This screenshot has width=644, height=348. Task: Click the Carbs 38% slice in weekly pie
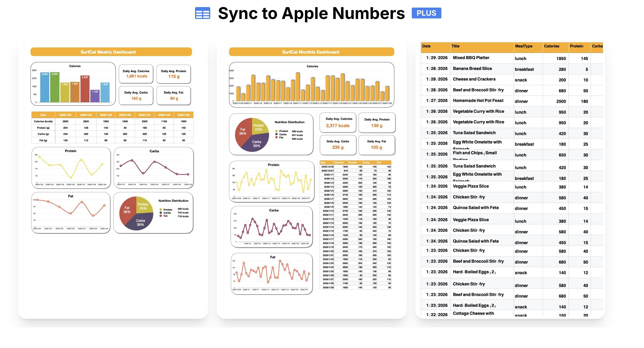tap(140, 223)
